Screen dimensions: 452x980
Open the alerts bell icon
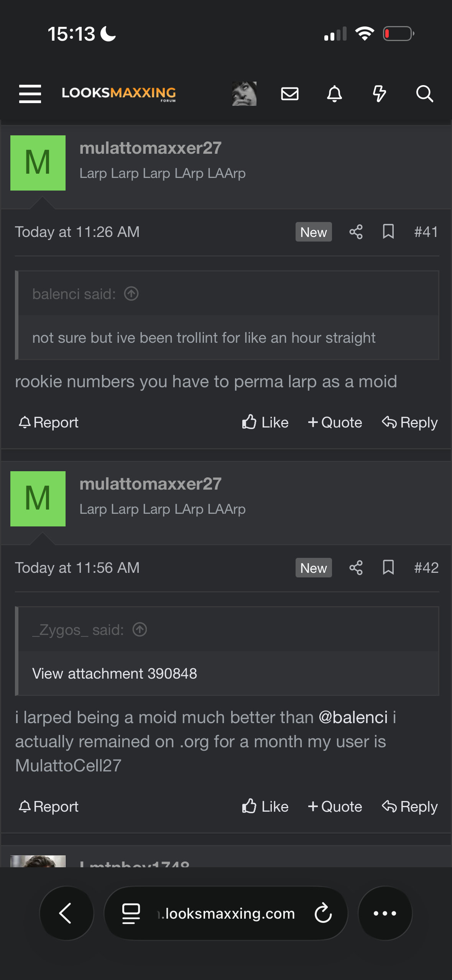334,94
